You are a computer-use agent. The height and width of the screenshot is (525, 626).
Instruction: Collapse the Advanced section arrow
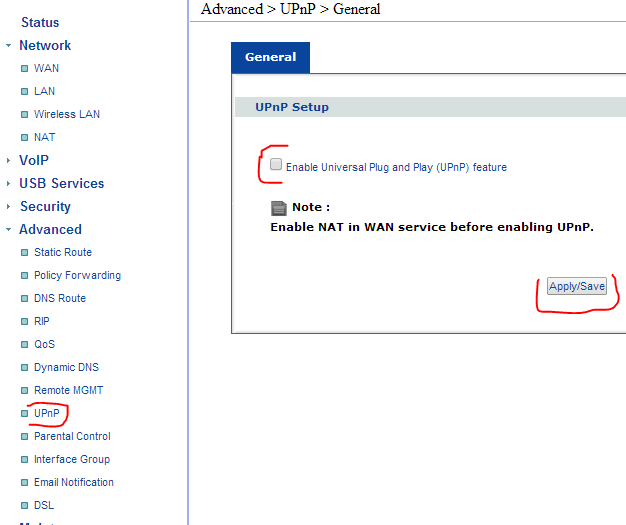(9, 230)
